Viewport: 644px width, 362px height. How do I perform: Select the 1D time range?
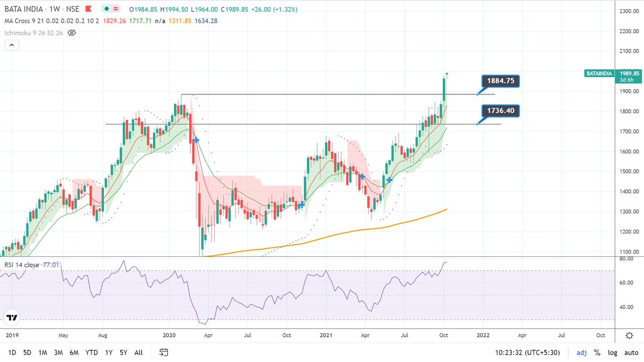pyautogui.click(x=12, y=352)
